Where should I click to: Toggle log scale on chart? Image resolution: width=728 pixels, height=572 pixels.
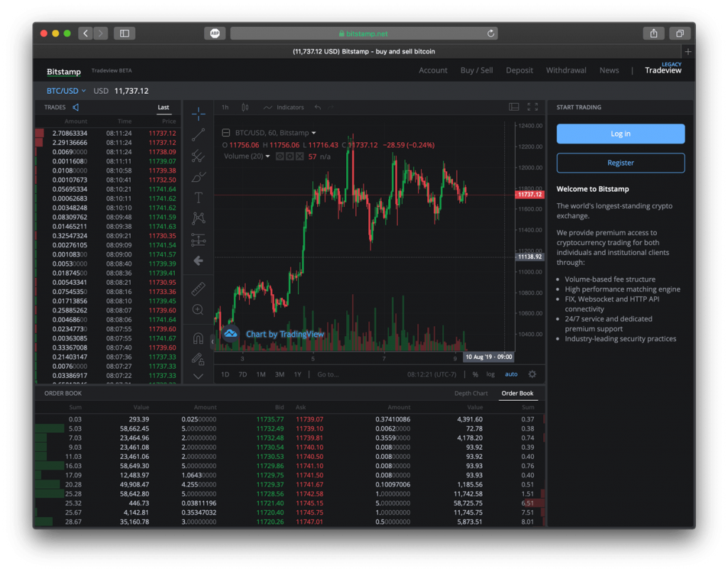491,374
